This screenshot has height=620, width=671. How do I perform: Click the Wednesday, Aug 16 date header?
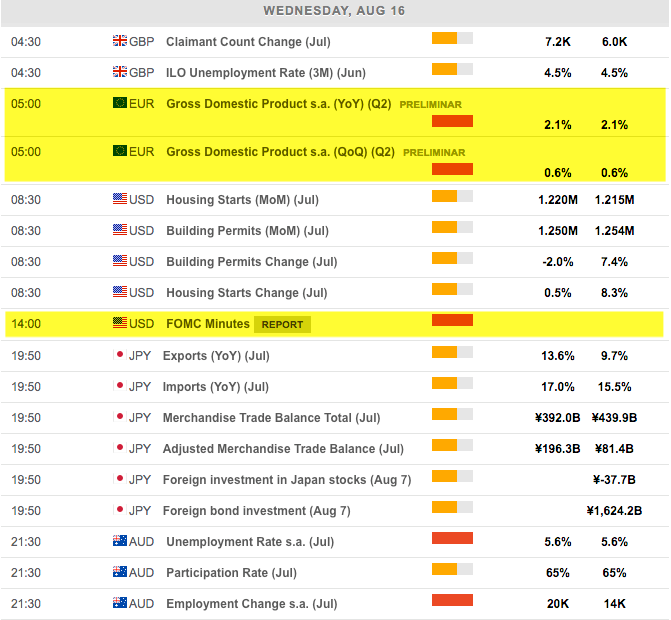[335, 11]
